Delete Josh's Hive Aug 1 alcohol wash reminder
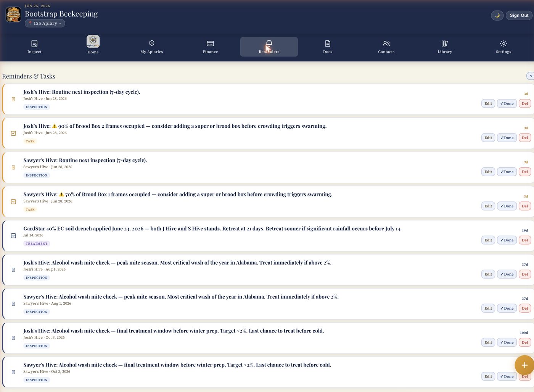 [x=525, y=274]
